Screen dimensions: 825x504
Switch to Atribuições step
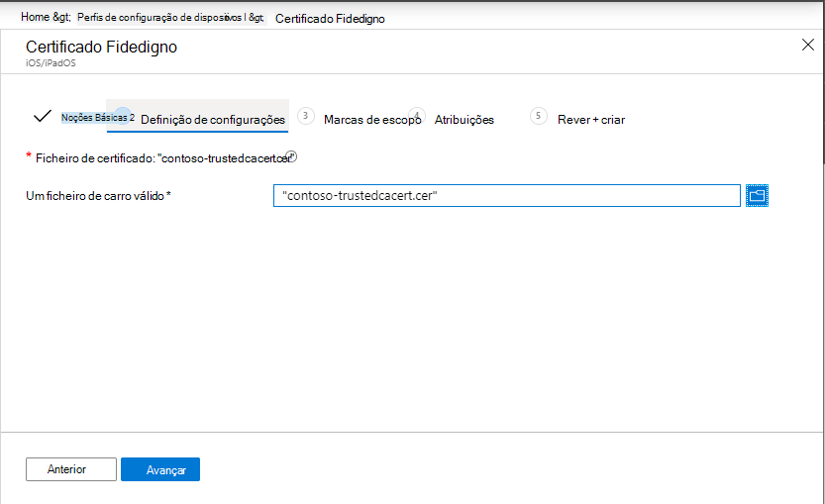click(x=464, y=120)
